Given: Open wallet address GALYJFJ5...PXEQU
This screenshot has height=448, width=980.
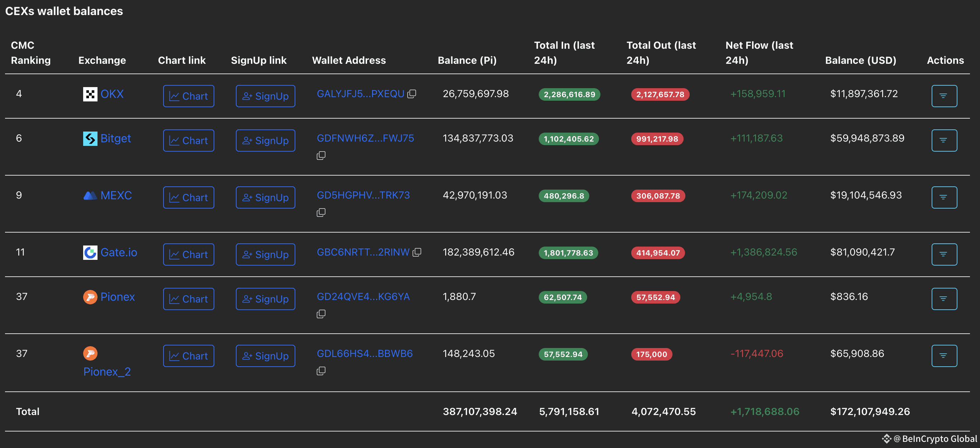Looking at the screenshot, I should 360,94.
